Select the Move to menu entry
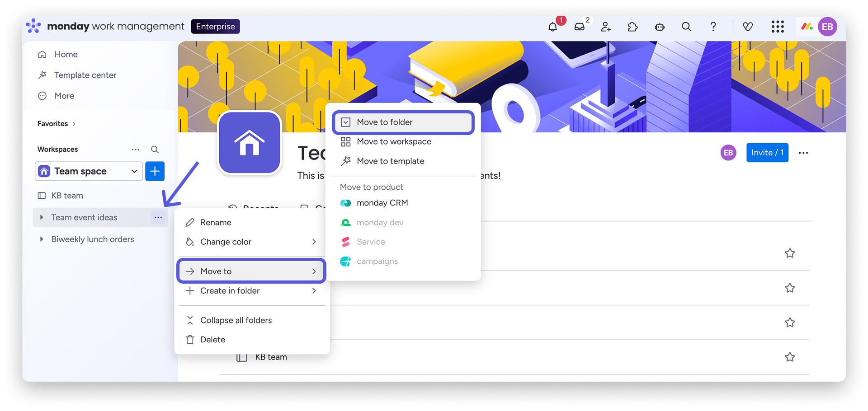 [251, 271]
